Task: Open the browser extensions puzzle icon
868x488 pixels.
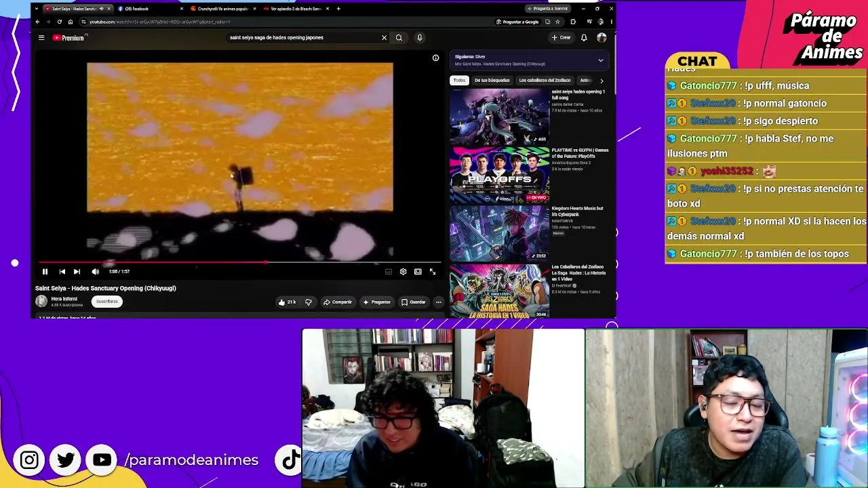Action: point(573,22)
